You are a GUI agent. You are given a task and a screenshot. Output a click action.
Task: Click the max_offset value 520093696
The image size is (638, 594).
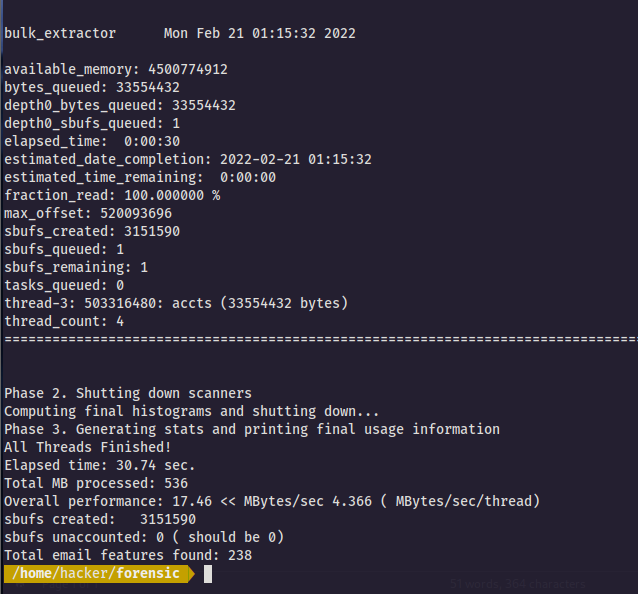[x=136, y=213]
